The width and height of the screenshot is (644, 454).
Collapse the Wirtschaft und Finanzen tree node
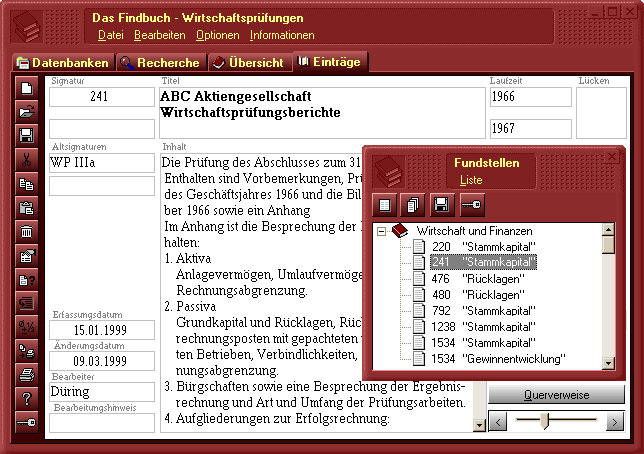pos(382,231)
